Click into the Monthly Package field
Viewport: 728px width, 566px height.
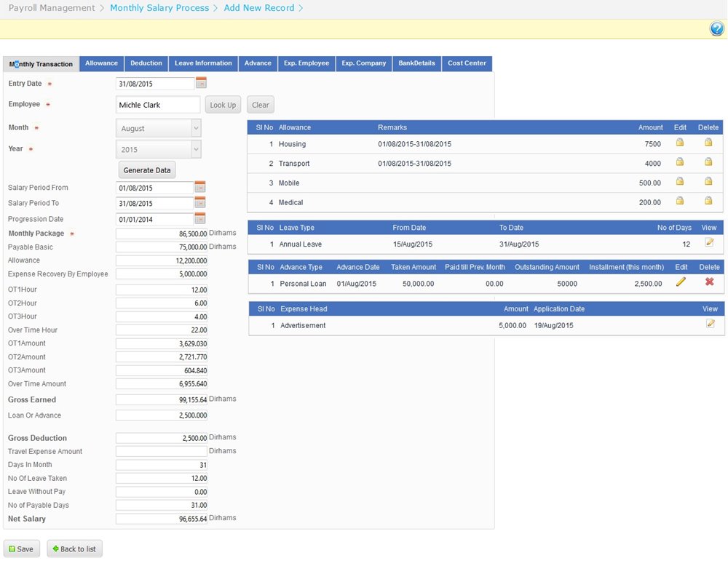pos(162,234)
